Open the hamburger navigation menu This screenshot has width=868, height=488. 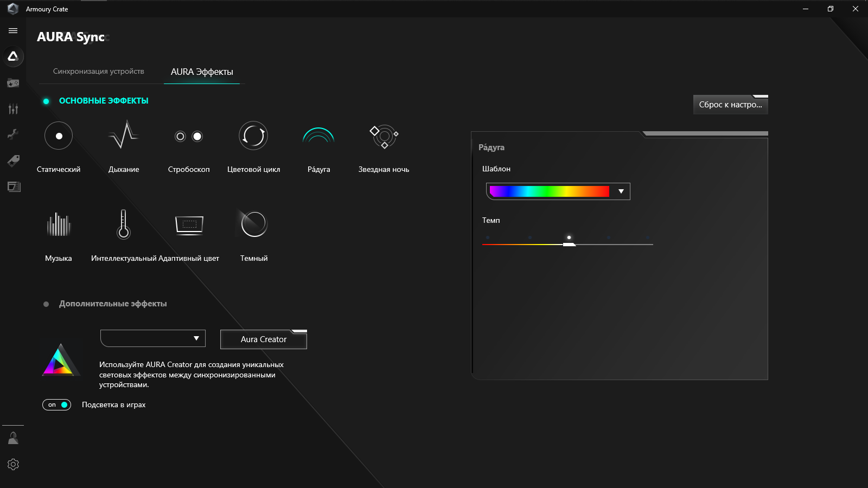13,31
